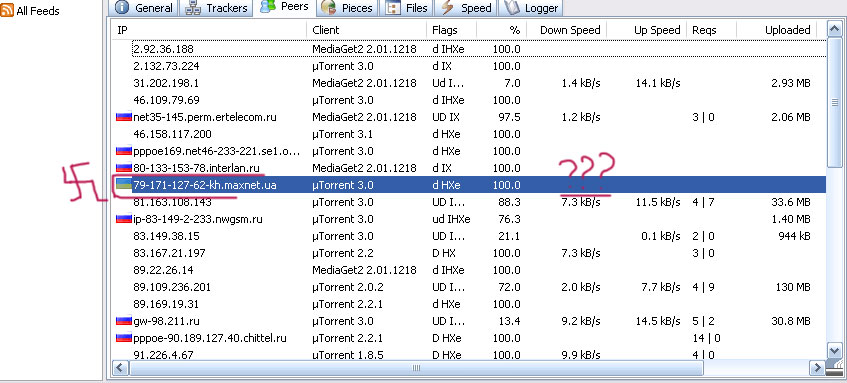The image size is (847, 383).
Task: Select peer 89.169.19.31
Action: (x=166, y=304)
